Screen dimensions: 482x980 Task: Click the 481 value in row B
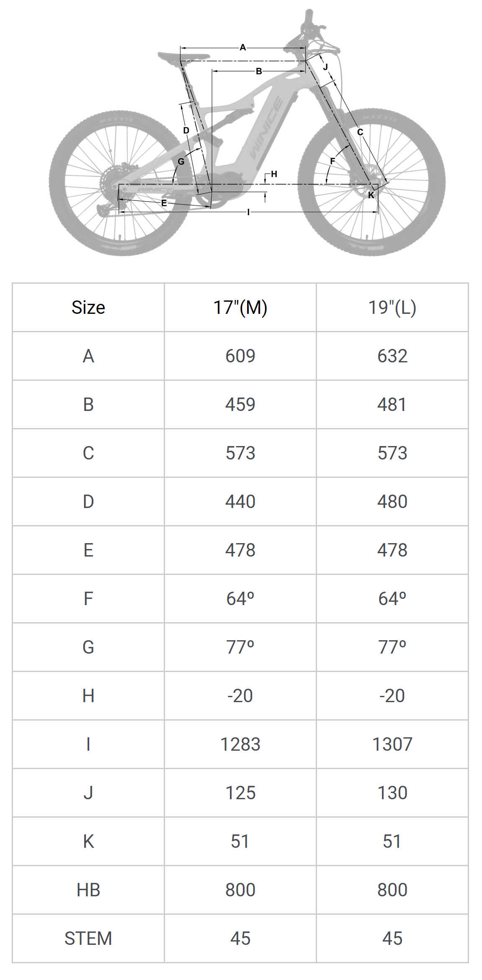click(392, 405)
